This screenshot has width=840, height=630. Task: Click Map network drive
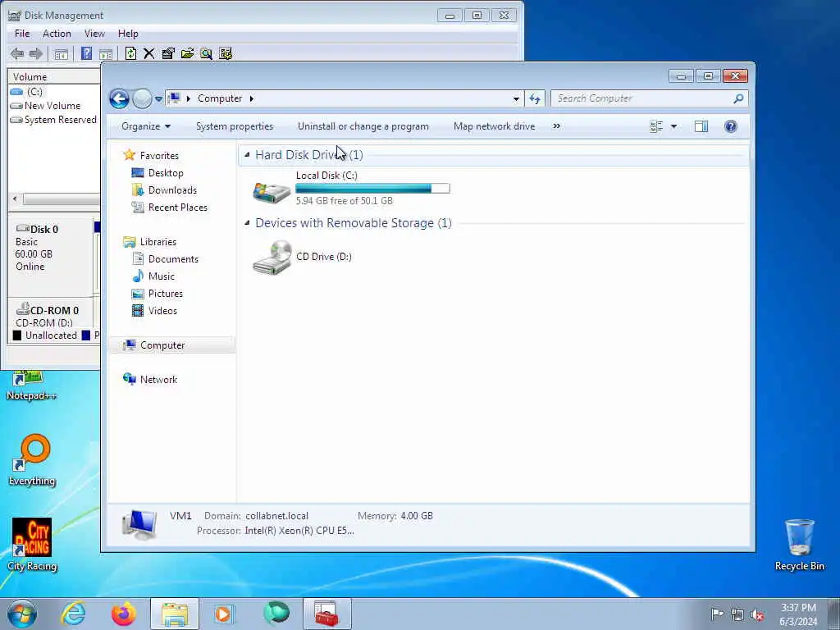(494, 126)
